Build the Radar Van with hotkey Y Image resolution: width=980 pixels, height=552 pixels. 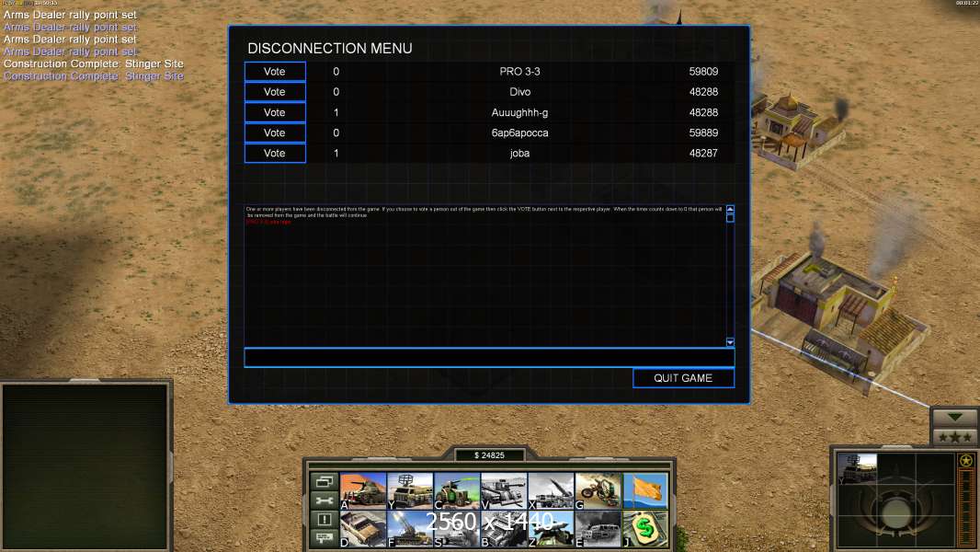coord(410,490)
